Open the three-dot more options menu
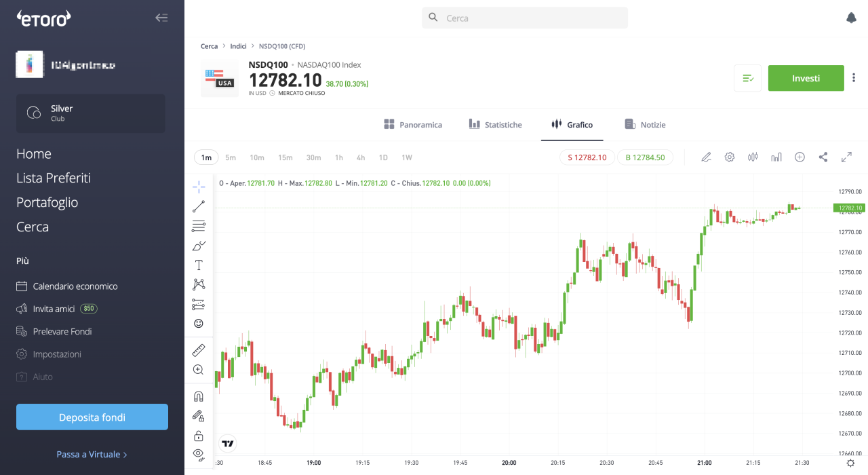 pos(854,78)
